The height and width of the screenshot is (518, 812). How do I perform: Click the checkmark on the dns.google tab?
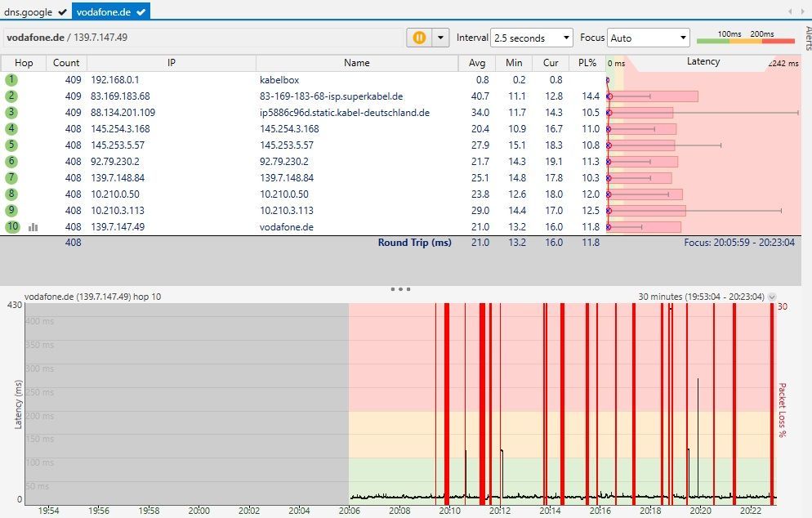[62, 11]
